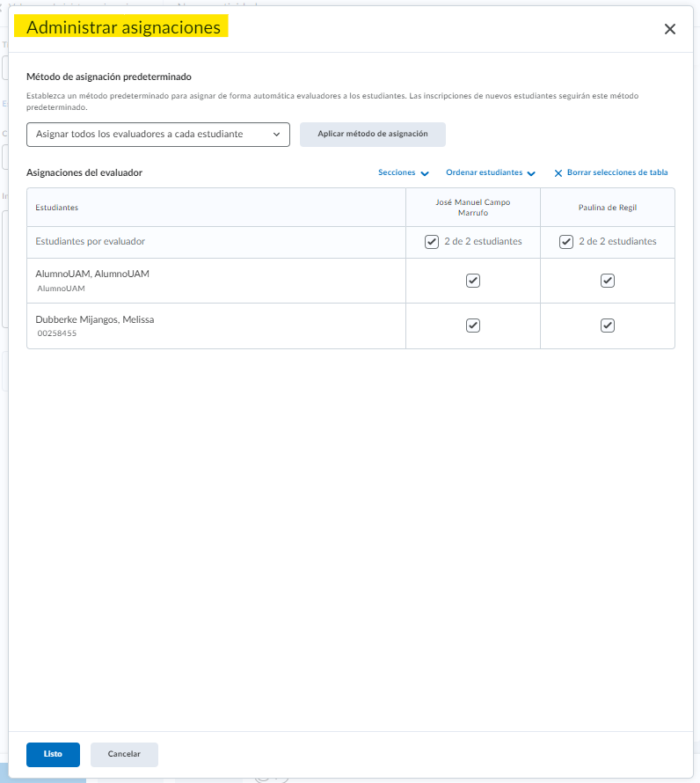This screenshot has width=700, height=783.
Task: Uncheck Dubberke Mijangos for José Manuel Campo Marrufo
Action: 473,326
